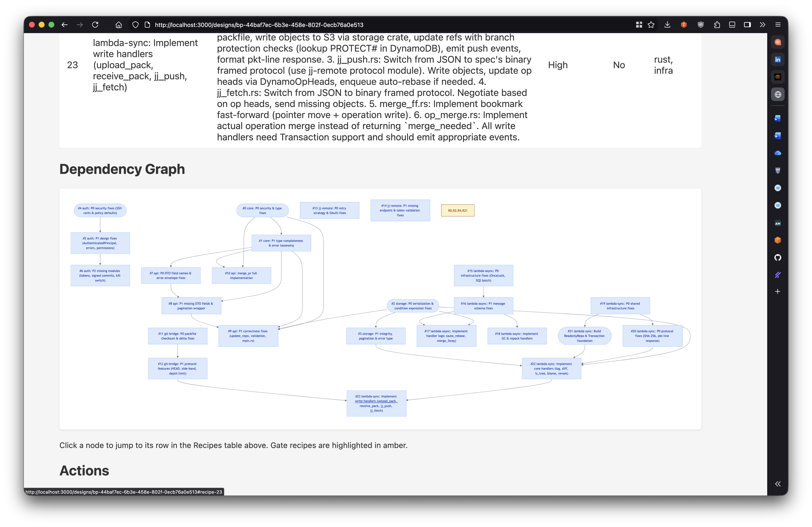Click graph node #6 auth P2 missing modules
The width and height of the screenshot is (812, 527).
tap(100, 276)
